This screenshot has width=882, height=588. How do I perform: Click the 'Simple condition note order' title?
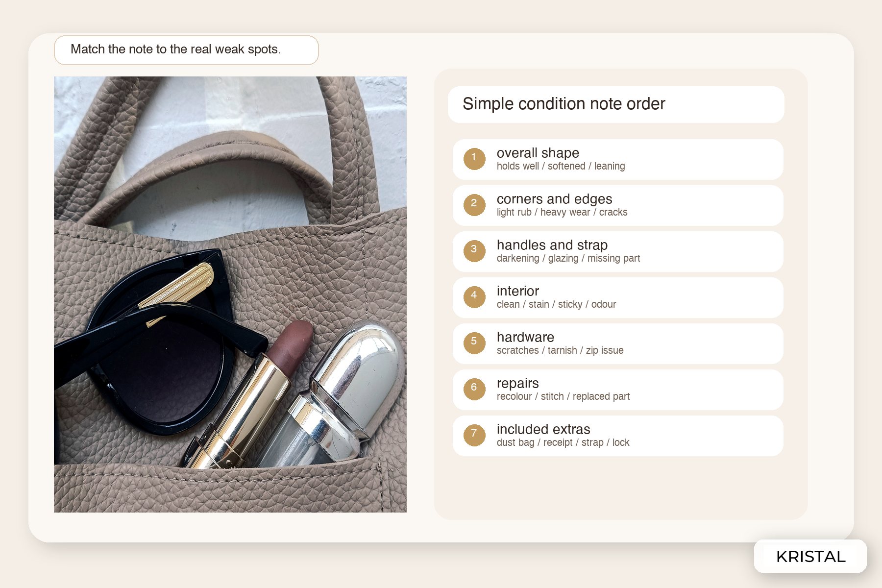click(563, 104)
